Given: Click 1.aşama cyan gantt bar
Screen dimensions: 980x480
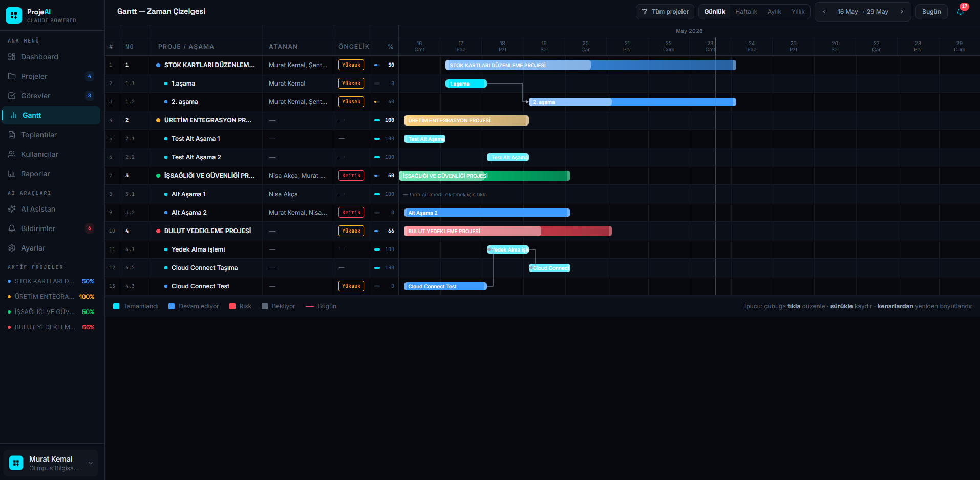Looking at the screenshot, I should point(466,84).
